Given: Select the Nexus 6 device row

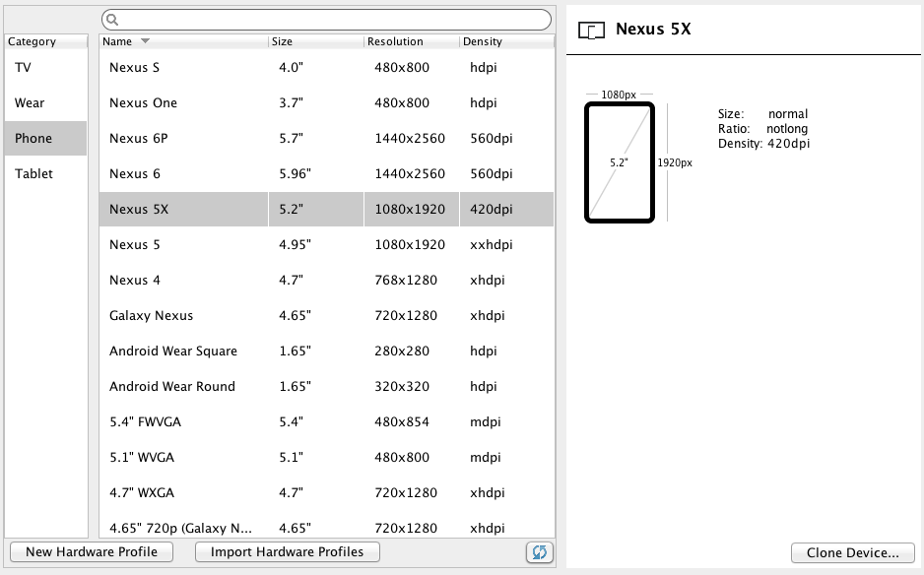Looking at the screenshot, I should [x=326, y=174].
